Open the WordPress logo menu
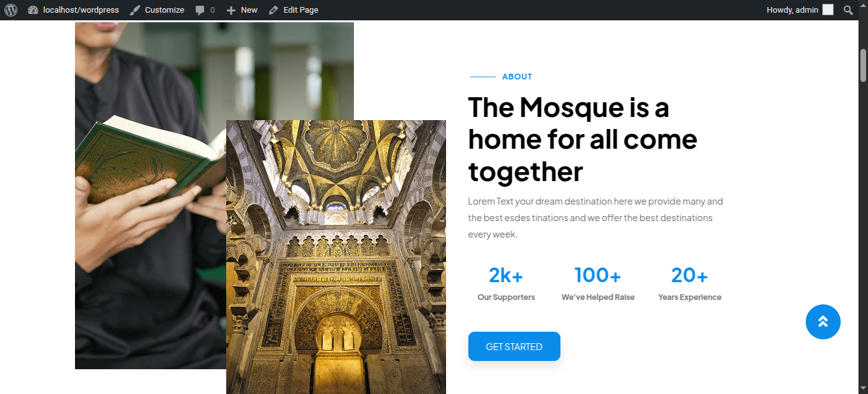The height and width of the screenshot is (394, 868). (x=11, y=10)
